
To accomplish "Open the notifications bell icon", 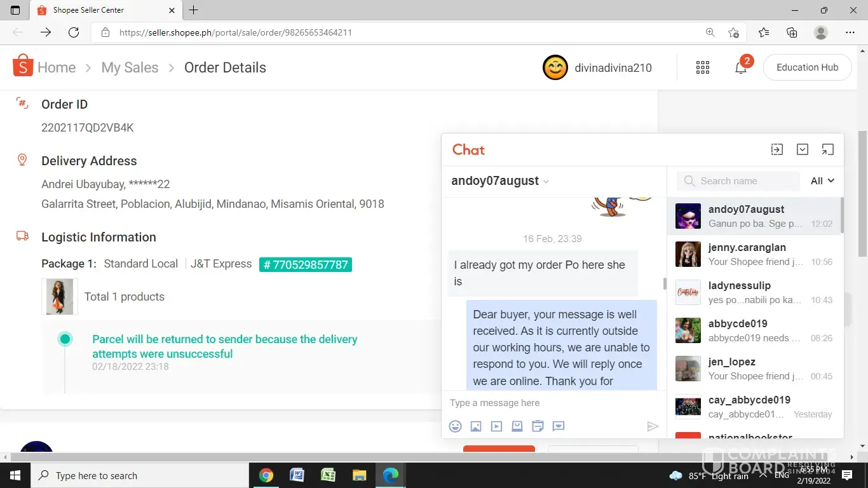I will click(741, 68).
